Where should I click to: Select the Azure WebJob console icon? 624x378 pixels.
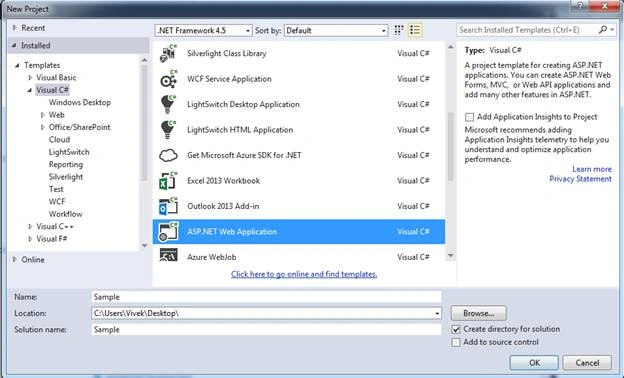pos(168,255)
